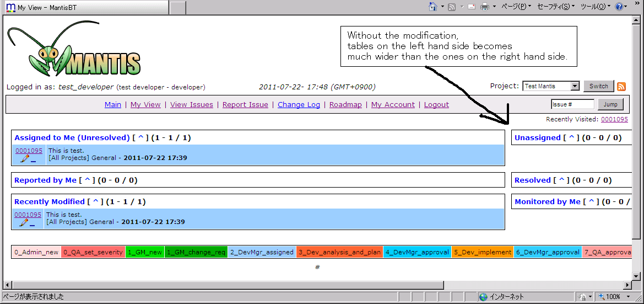Viewport: 644px width, 304px height.
Task: Collapse the Reported by Me section caret
Action: pyautogui.click(x=87, y=180)
